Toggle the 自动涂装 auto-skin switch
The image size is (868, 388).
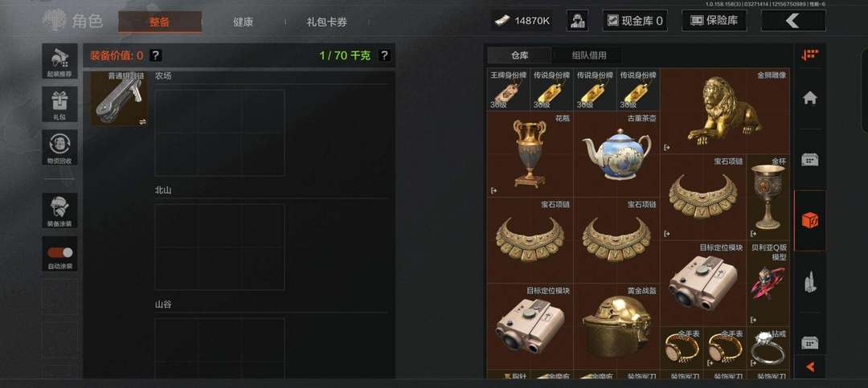(x=59, y=254)
